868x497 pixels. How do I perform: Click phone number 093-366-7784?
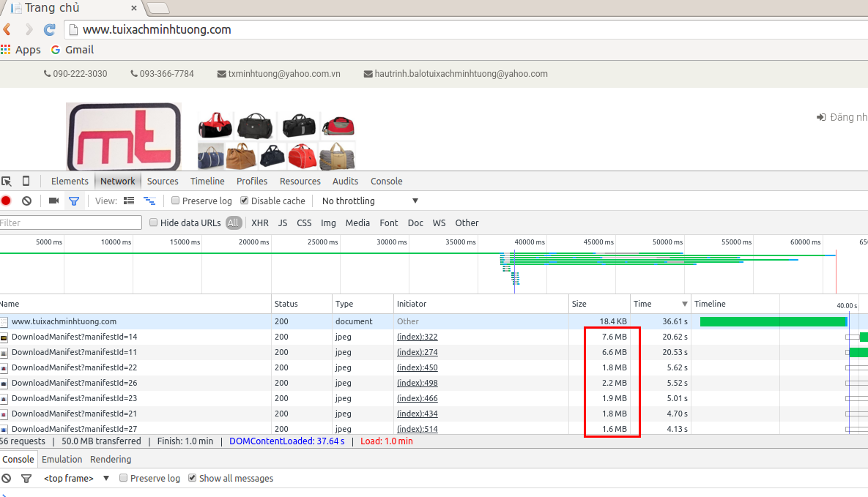[x=166, y=74]
